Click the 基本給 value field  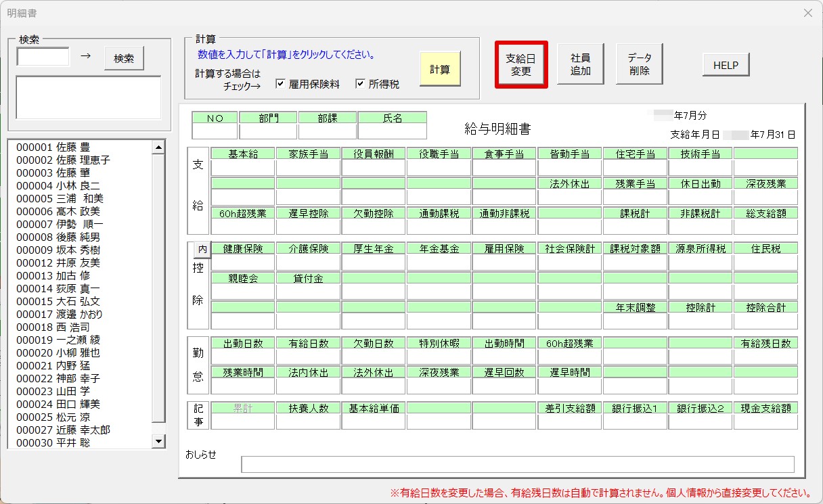pos(243,168)
